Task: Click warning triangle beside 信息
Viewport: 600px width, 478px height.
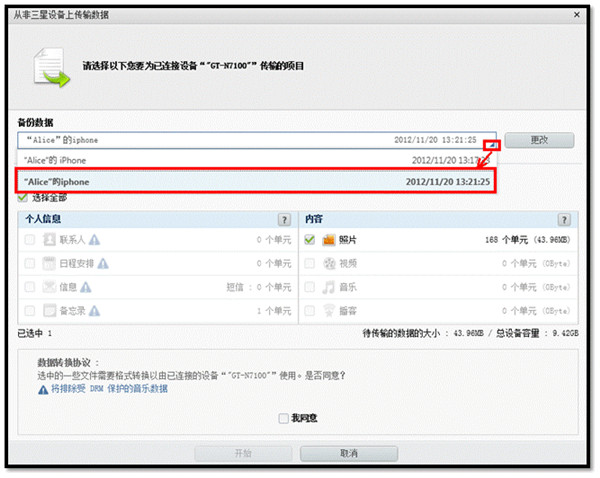Action: point(86,287)
